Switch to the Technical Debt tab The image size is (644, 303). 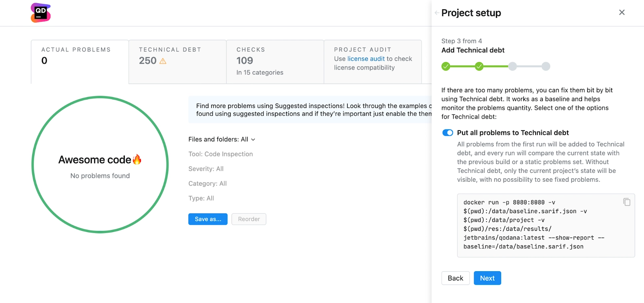point(178,62)
